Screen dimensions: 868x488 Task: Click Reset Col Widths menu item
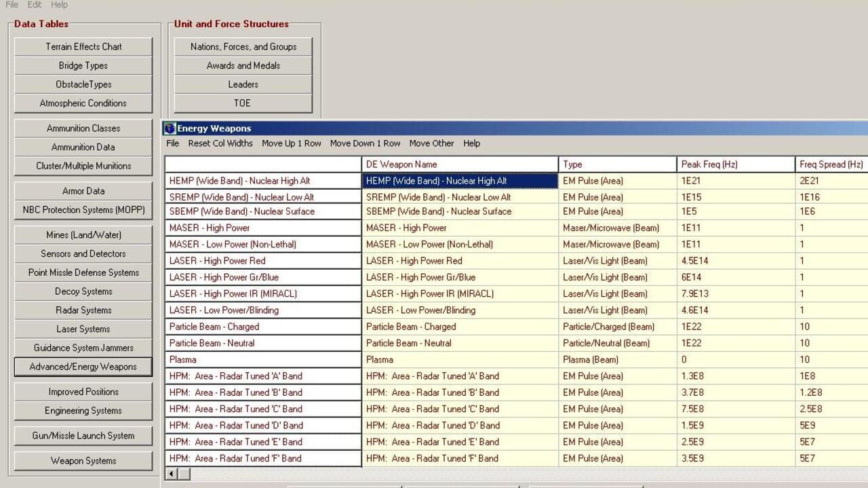(220, 143)
